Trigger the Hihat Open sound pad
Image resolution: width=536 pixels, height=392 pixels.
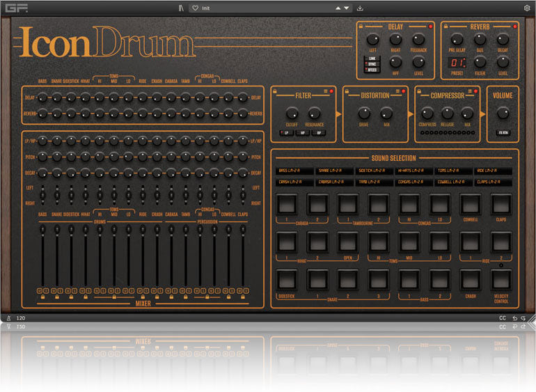click(347, 242)
